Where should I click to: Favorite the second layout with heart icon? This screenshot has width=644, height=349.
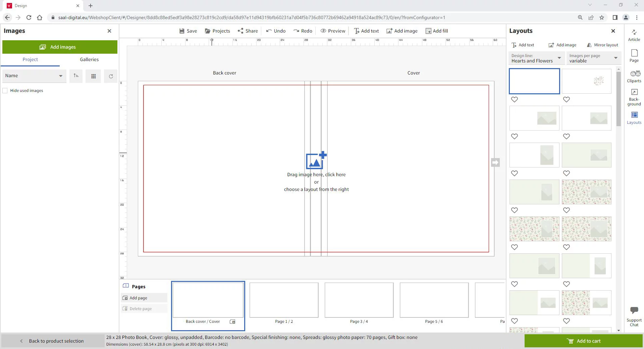coord(566,99)
